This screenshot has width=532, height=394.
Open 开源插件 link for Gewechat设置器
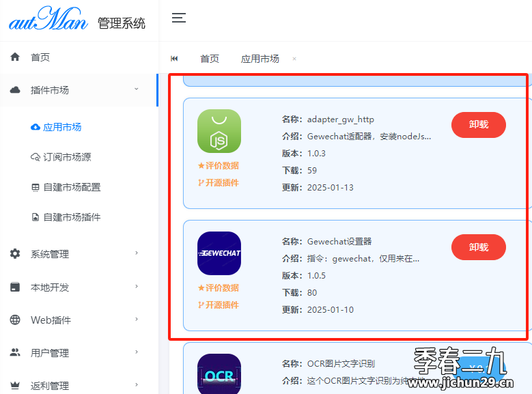click(x=219, y=305)
